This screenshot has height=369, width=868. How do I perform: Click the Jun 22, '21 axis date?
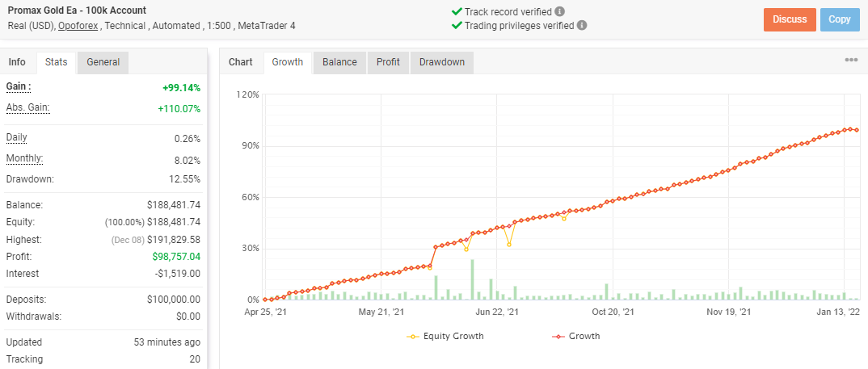(497, 312)
